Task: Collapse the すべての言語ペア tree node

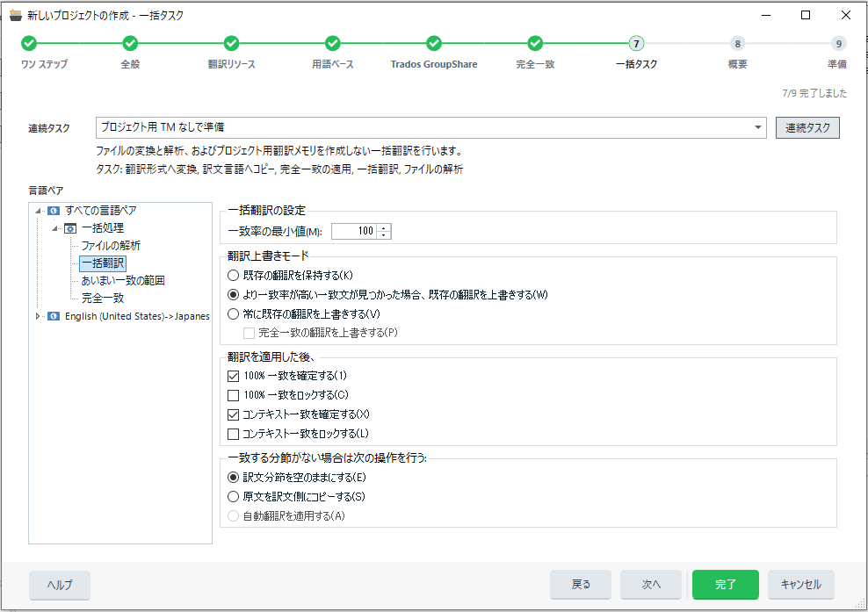Action: 38,211
